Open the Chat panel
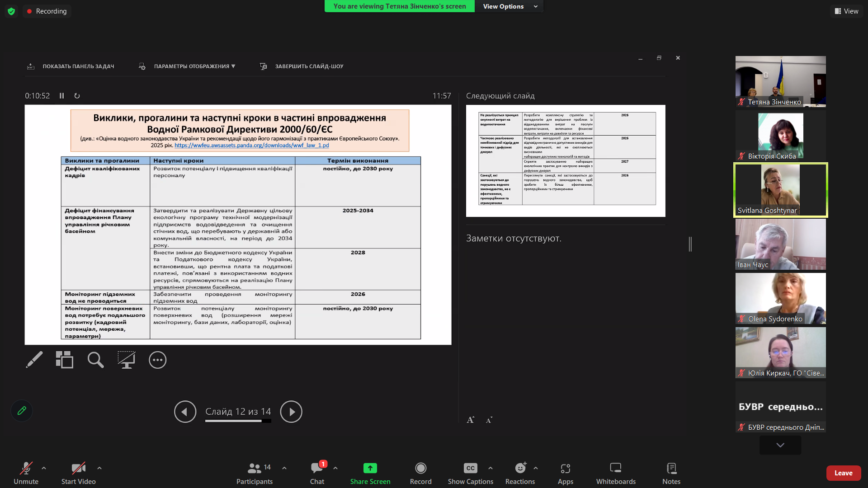 (x=317, y=468)
